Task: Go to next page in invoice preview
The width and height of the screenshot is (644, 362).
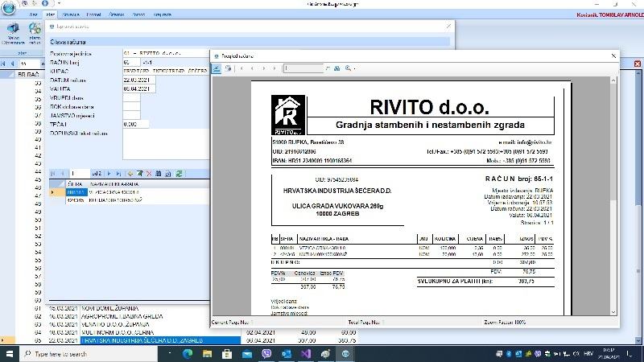Action: 264,68
